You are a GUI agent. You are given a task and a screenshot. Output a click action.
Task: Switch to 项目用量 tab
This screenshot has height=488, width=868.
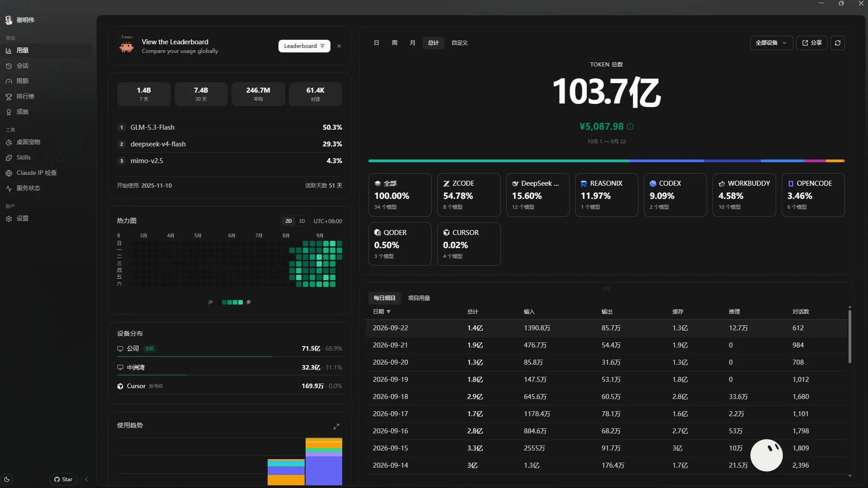(x=419, y=298)
